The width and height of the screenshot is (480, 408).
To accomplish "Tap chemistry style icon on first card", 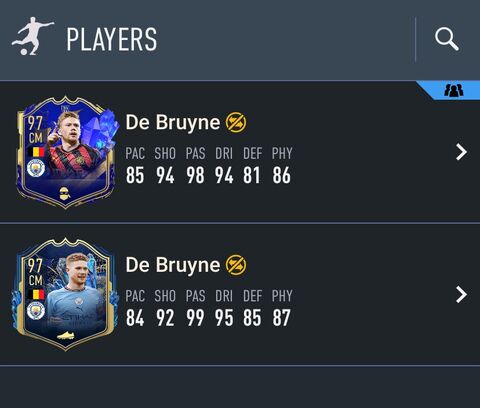I will 65,194.
